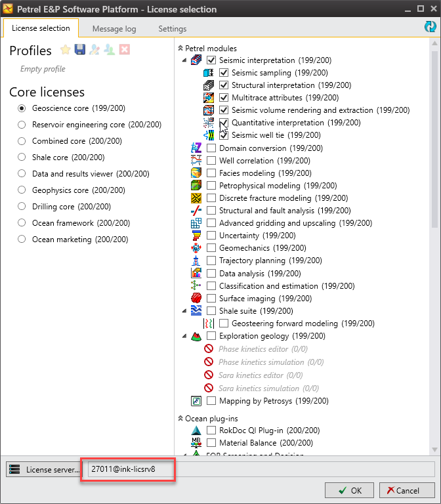Click the Advanced gridding and upscaling icon
Screen dimensions: 441x504
196,222
